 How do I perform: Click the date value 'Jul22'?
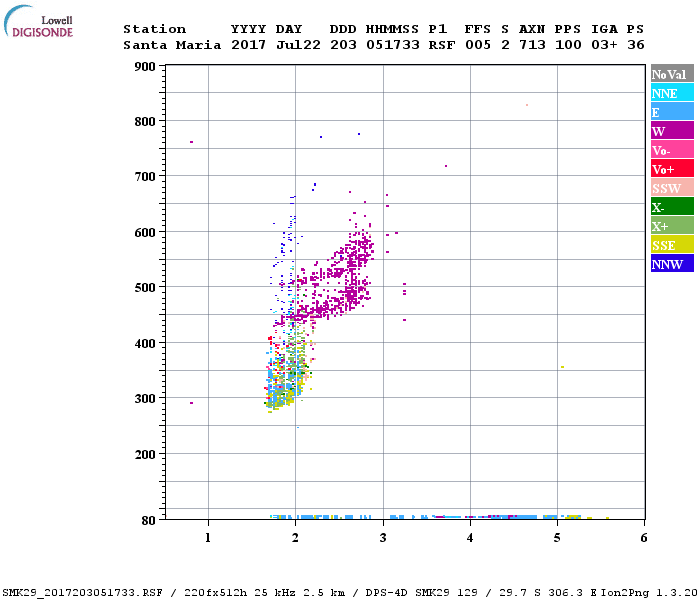coord(298,45)
